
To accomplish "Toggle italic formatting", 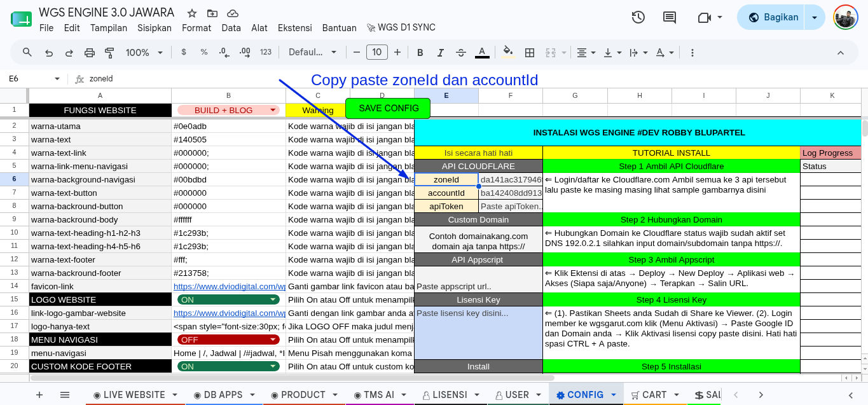I will [x=441, y=52].
